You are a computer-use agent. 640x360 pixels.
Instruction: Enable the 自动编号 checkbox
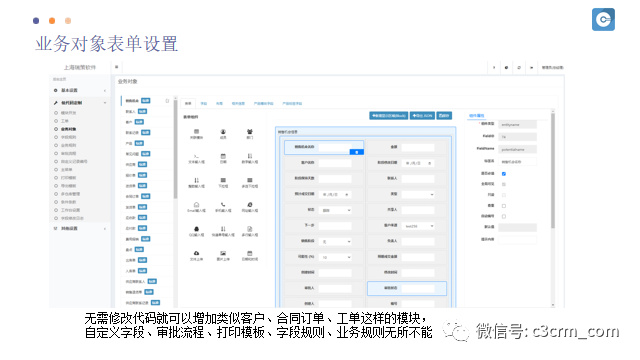504,216
